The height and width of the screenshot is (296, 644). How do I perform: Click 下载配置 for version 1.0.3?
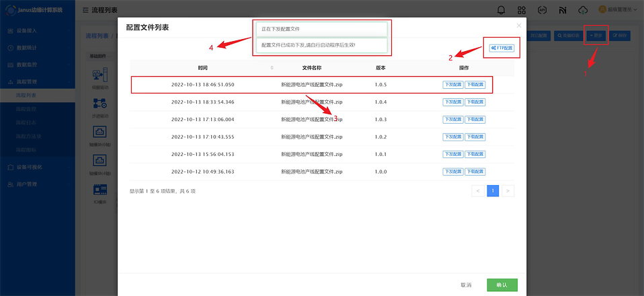[x=475, y=120]
